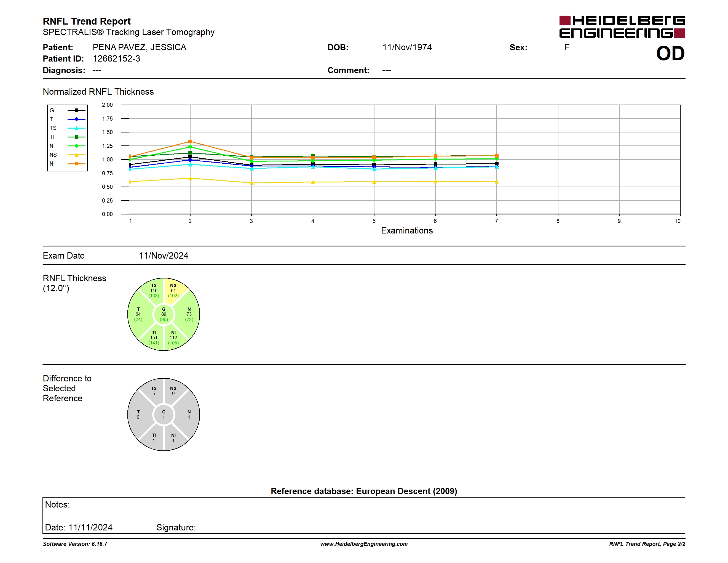The image size is (728, 563).
Task: Click the T 0 sector in difference chart
Action: 138,415
